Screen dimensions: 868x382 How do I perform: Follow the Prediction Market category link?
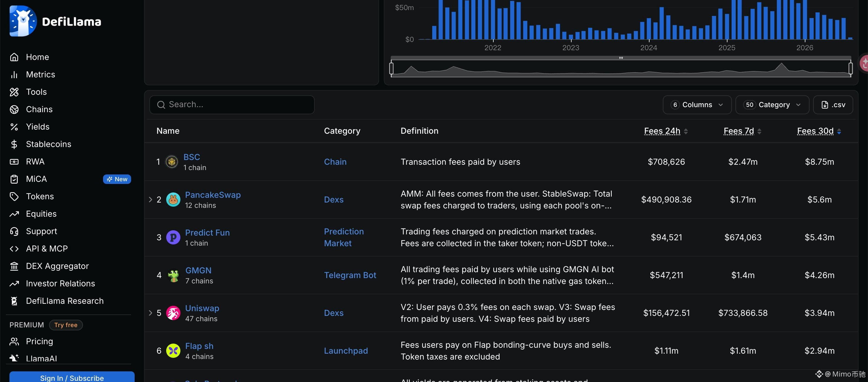[344, 237]
